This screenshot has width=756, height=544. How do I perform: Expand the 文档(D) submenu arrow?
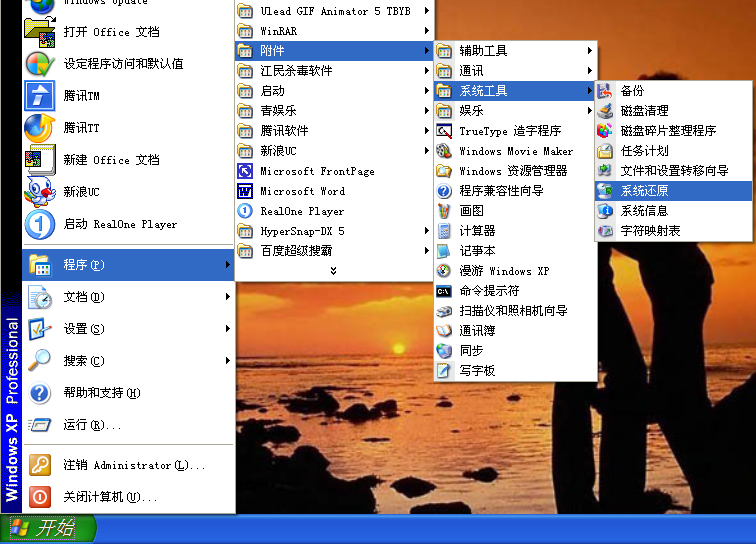coord(227,297)
